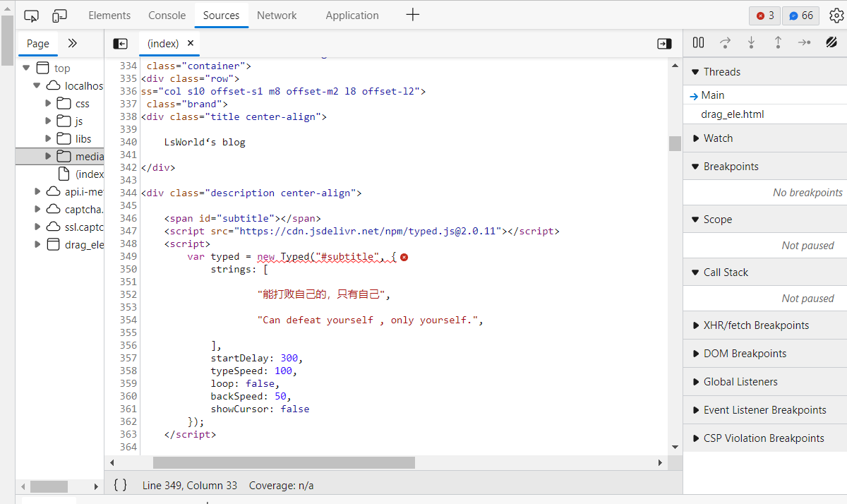This screenshot has width=847, height=504.
Task: Show the 3 errors badge
Action: [x=764, y=16]
